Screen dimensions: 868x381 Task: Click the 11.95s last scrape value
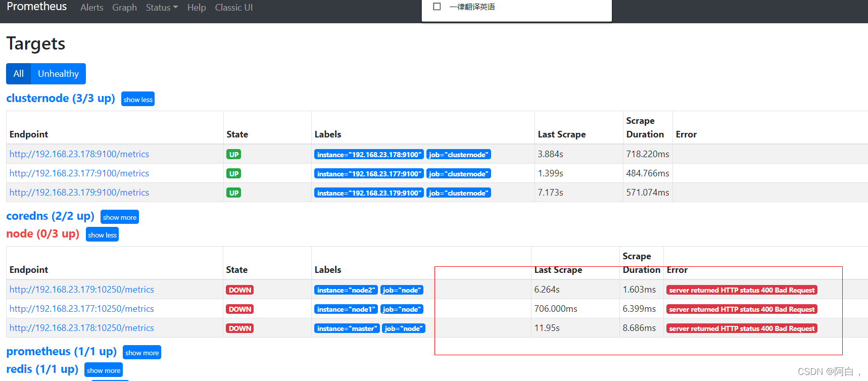tap(547, 328)
